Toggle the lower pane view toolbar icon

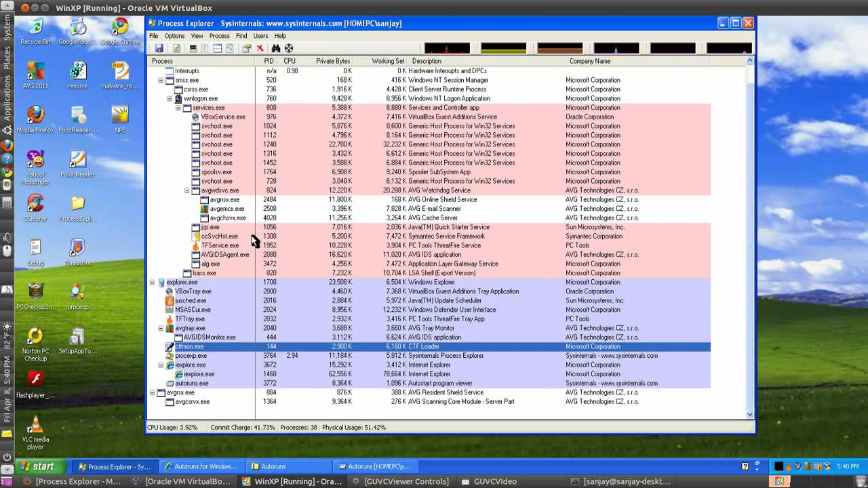tap(218, 48)
